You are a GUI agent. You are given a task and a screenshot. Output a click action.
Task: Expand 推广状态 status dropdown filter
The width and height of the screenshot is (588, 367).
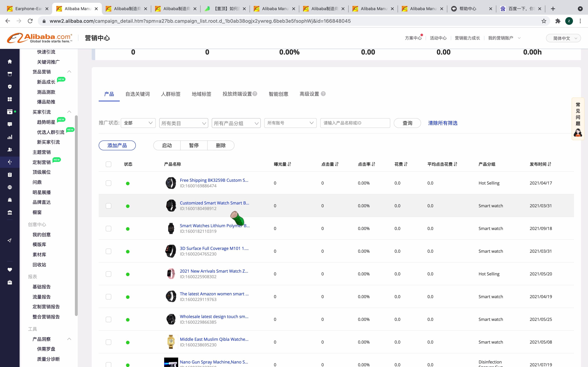[x=138, y=123]
